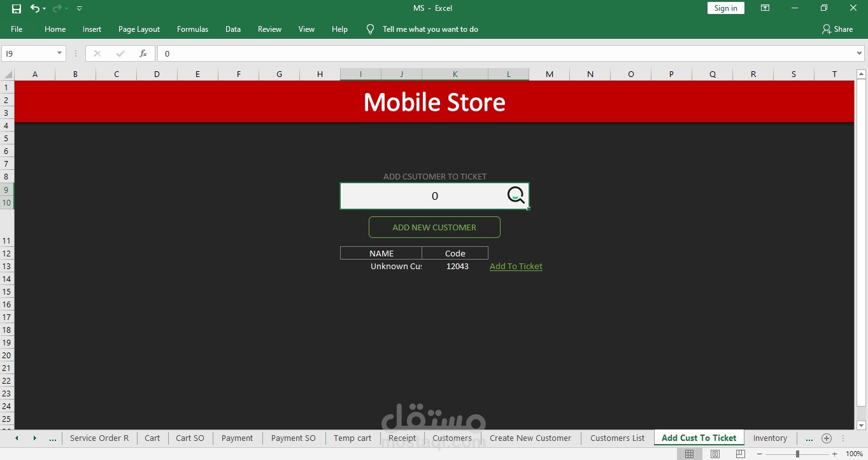Click the formula bar containing 0
The width and height of the screenshot is (868, 460).
[506, 53]
